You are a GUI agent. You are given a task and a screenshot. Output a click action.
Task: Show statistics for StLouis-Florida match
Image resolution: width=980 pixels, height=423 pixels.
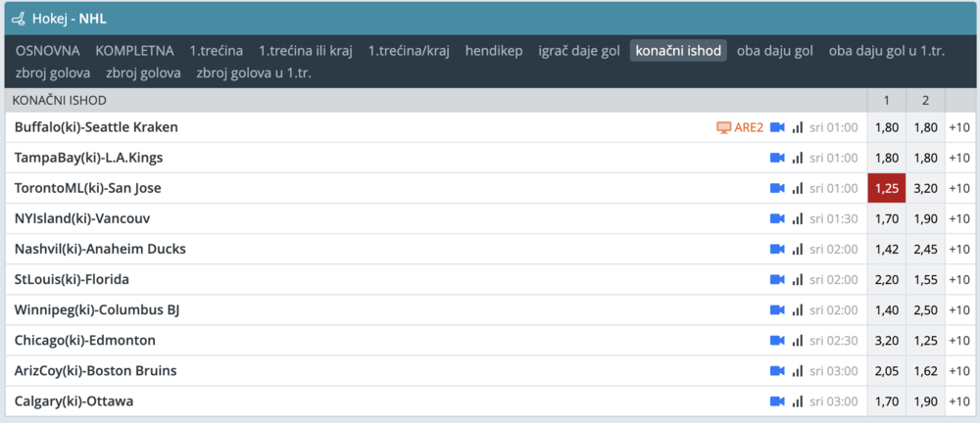point(797,279)
